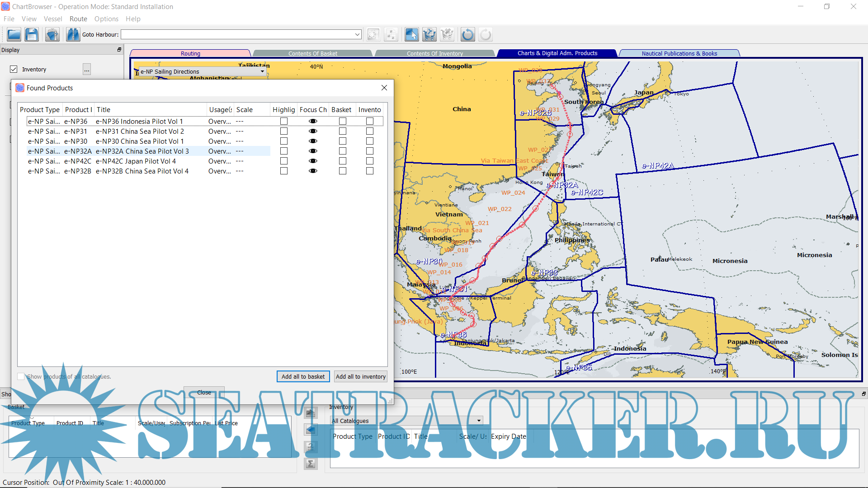
Task: Click Add all to inventory button
Action: [x=360, y=376]
